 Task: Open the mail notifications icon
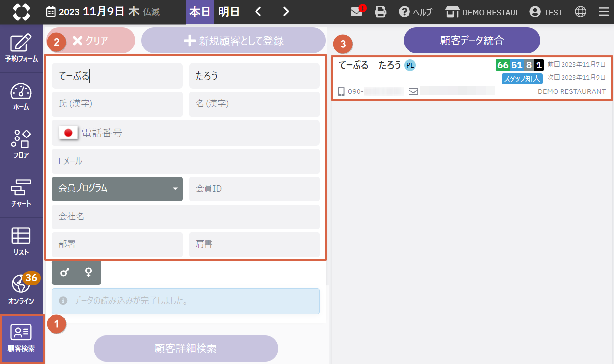click(357, 12)
